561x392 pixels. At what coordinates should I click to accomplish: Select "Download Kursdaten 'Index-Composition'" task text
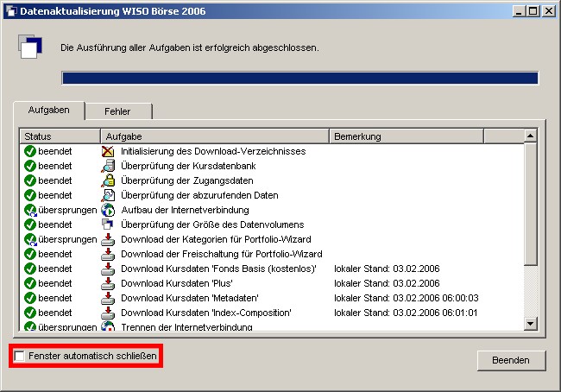tap(206, 313)
